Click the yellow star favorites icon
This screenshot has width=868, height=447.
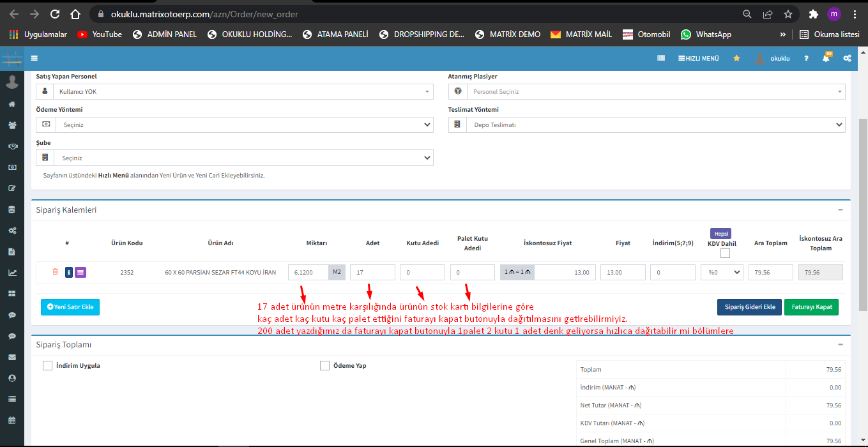pyautogui.click(x=736, y=58)
